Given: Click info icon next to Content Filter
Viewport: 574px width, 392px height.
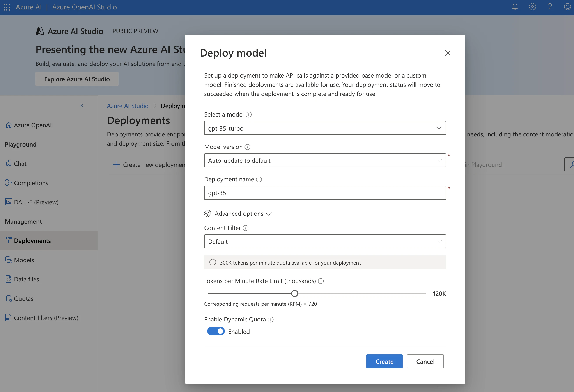Looking at the screenshot, I should point(246,228).
